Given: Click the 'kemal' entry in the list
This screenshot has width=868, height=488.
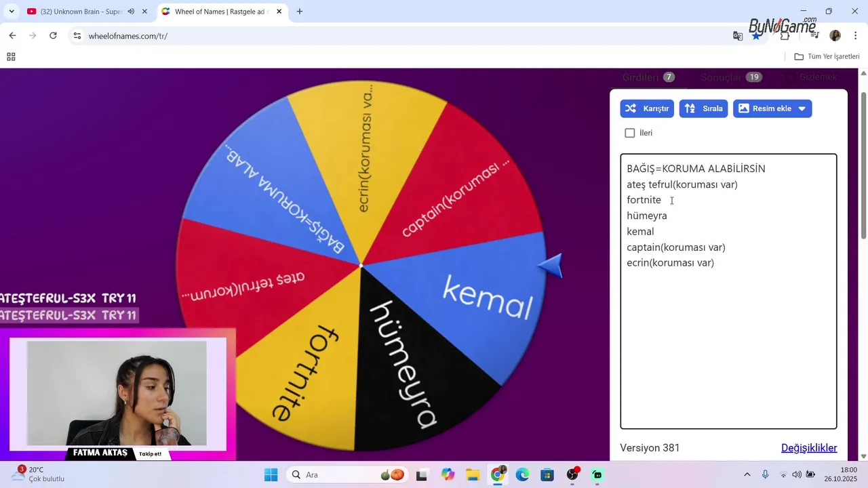Looking at the screenshot, I should coord(640,231).
